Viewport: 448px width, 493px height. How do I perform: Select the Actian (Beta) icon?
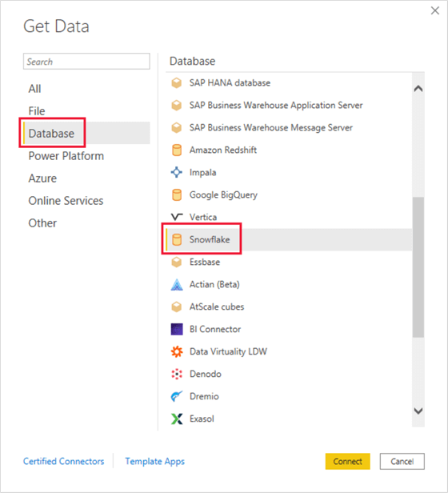177,285
